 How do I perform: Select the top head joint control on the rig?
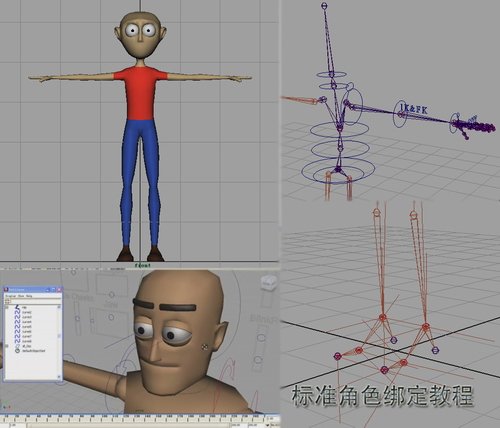click(x=325, y=5)
